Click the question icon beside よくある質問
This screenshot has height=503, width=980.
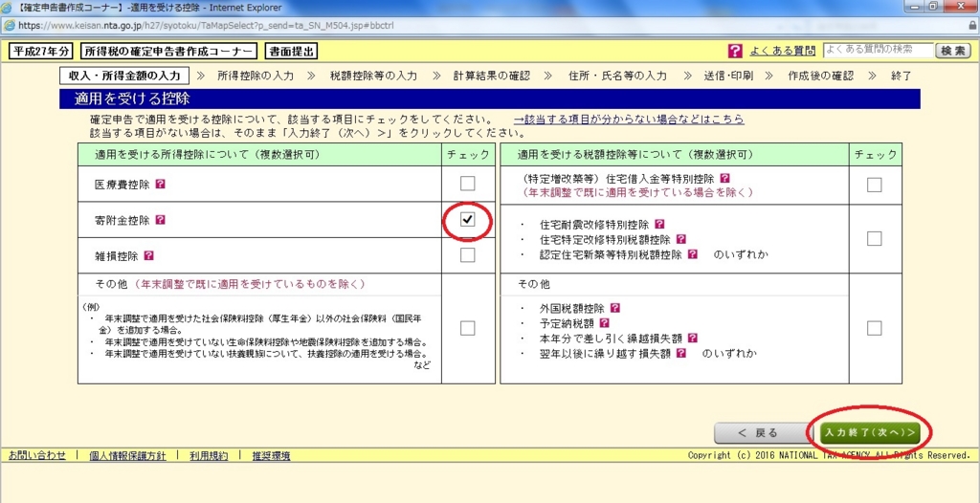point(735,52)
